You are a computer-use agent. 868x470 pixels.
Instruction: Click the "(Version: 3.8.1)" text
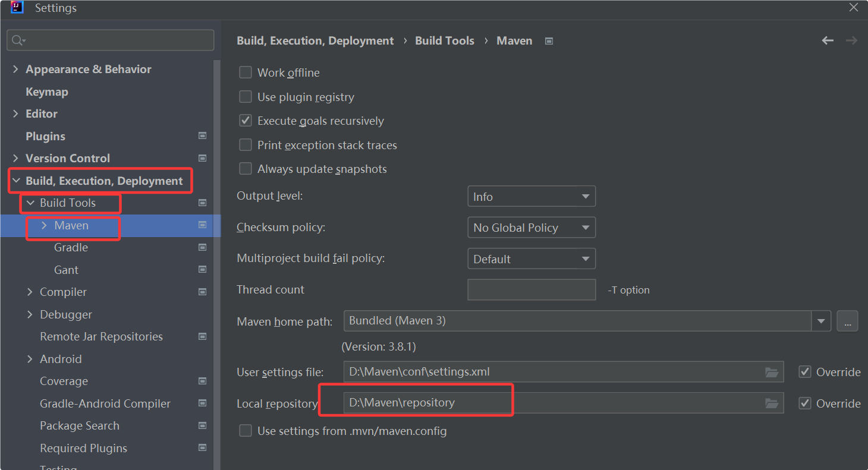[378, 346]
